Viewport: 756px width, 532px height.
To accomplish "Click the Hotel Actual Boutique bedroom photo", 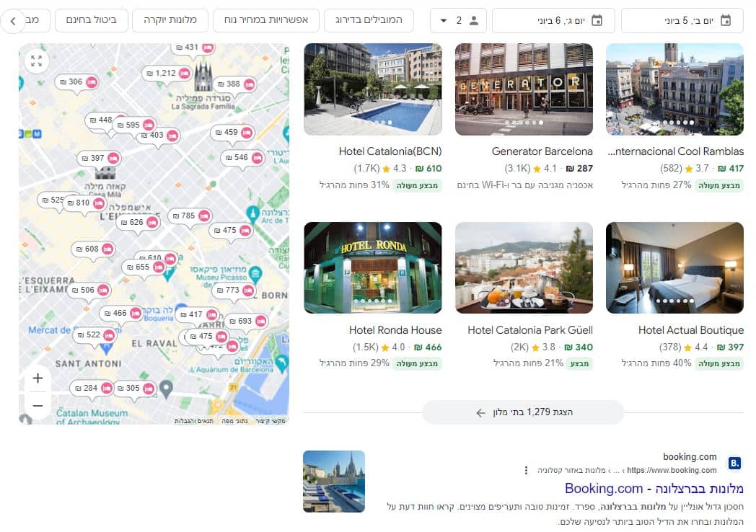I will pyautogui.click(x=674, y=268).
